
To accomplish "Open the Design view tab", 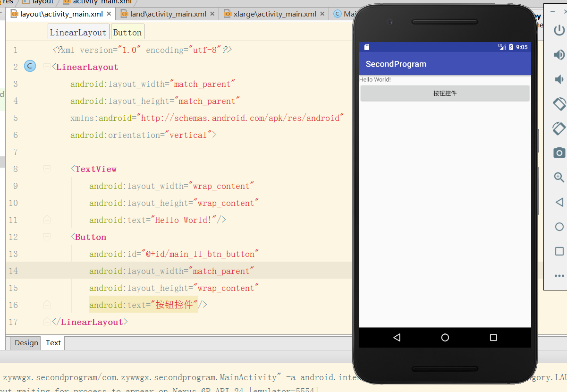I will coord(26,343).
